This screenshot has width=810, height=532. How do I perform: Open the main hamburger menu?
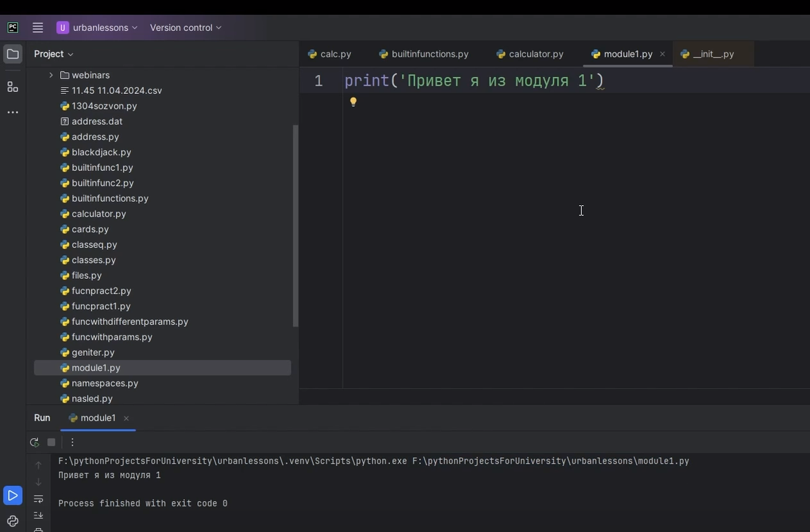point(38,28)
